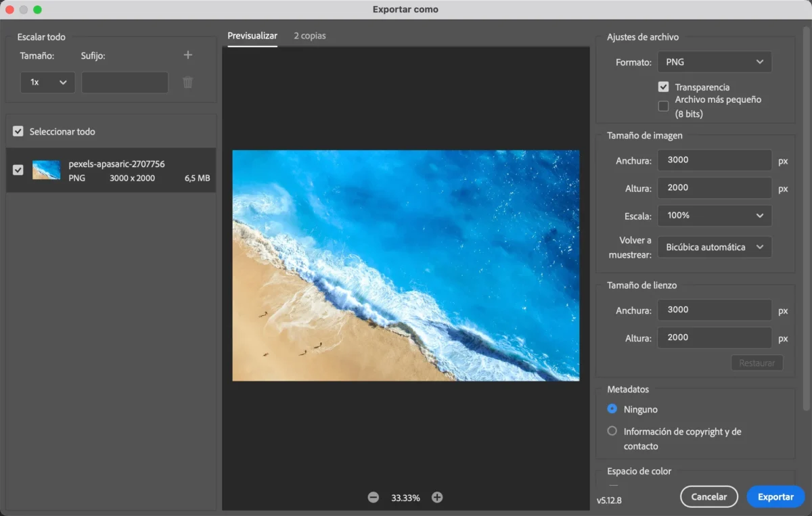Select the Previsualizar tab
Image resolution: width=812 pixels, height=516 pixels.
252,36
